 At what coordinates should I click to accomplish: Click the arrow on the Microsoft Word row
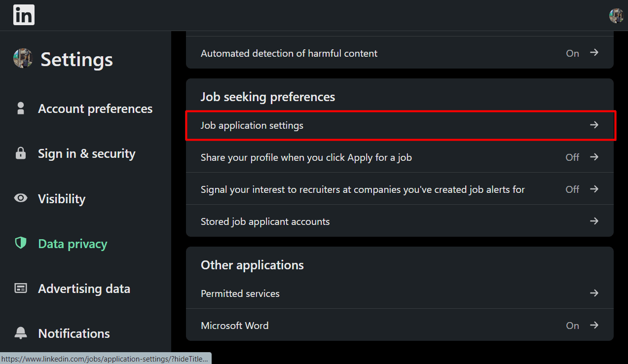(594, 325)
